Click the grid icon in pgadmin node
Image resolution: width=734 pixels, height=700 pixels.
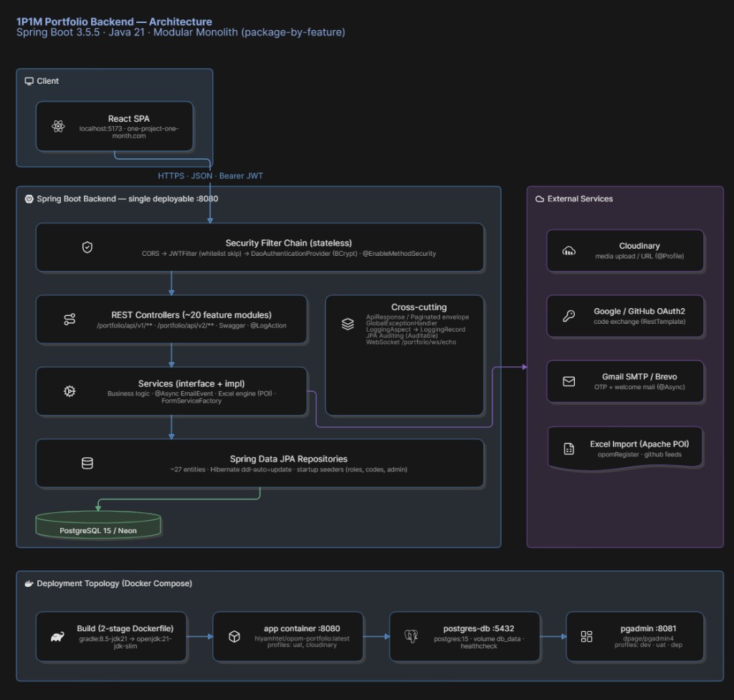tap(586, 636)
